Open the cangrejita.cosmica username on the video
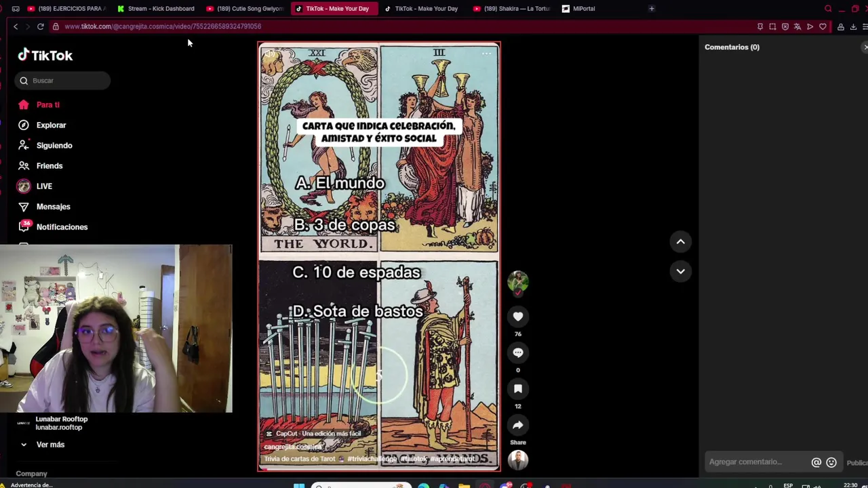 click(x=293, y=447)
